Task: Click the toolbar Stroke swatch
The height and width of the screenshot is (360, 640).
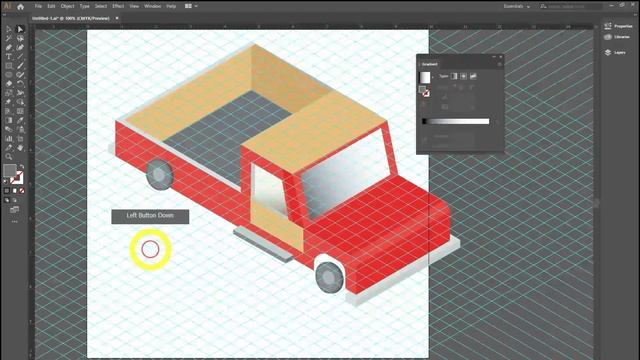Action: click(17, 178)
